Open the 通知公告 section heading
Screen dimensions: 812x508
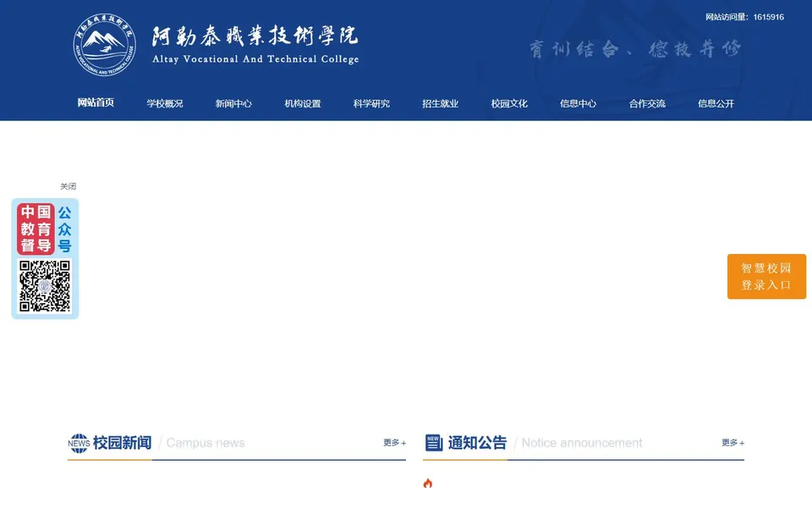(x=477, y=443)
